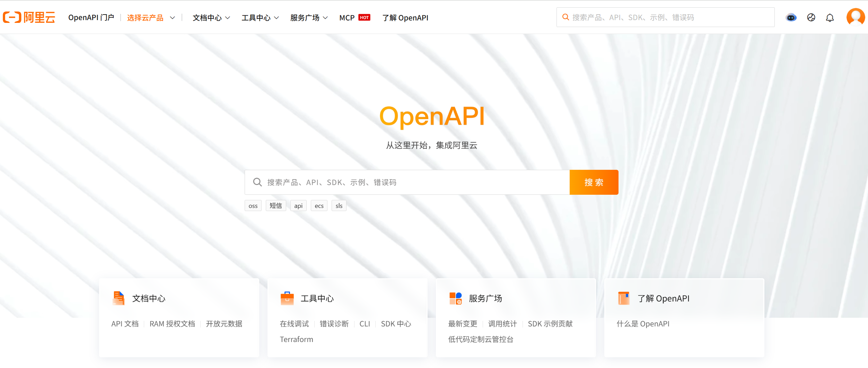Open the 工具中心 nav menu
868x368 pixels.
[x=256, y=18]
